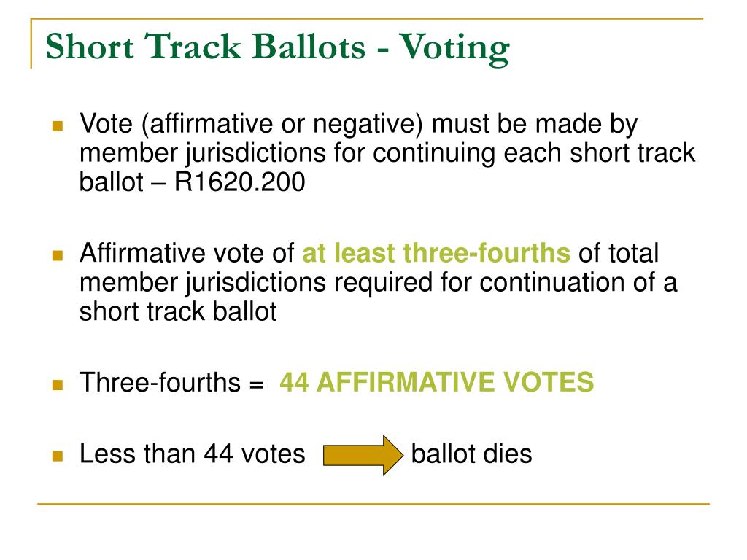Click the highlighted text at least three-fourths

(x=436, y=253)
